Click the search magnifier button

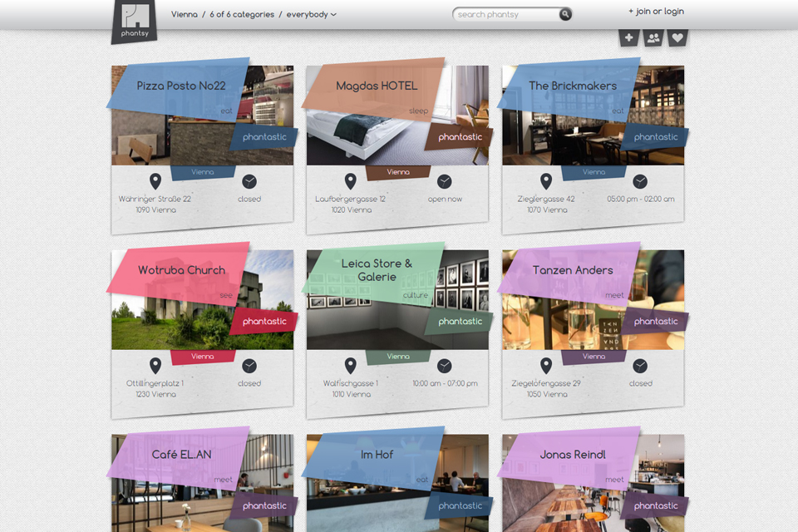point(565,14)
